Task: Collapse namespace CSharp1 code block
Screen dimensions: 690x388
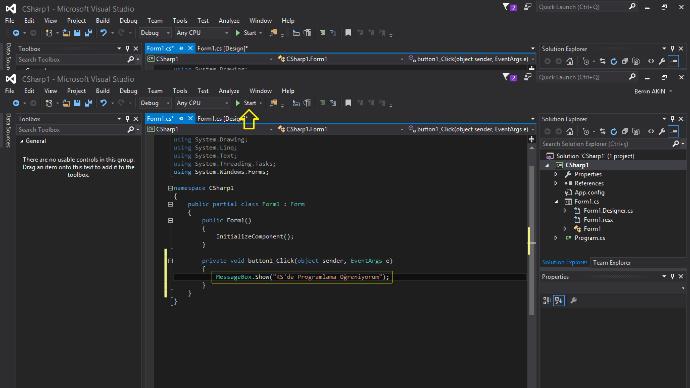Action: coord(170,188)
